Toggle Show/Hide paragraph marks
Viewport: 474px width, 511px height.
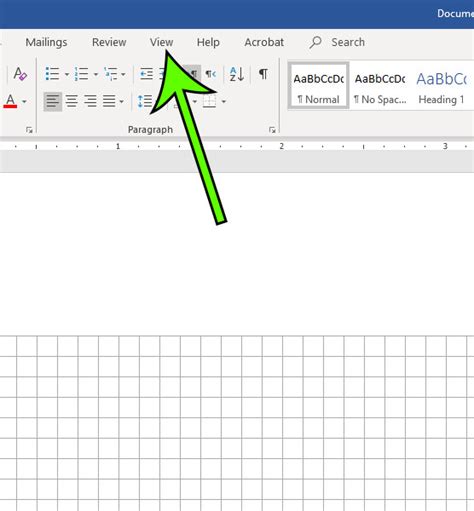[x=263, y=74]
